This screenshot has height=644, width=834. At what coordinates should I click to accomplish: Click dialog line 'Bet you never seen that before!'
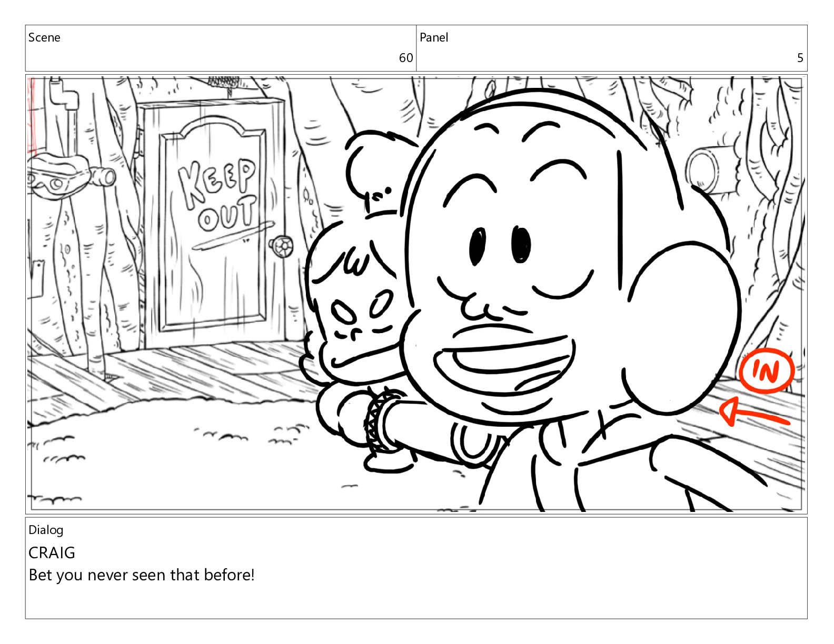click(x=142, y=575)
